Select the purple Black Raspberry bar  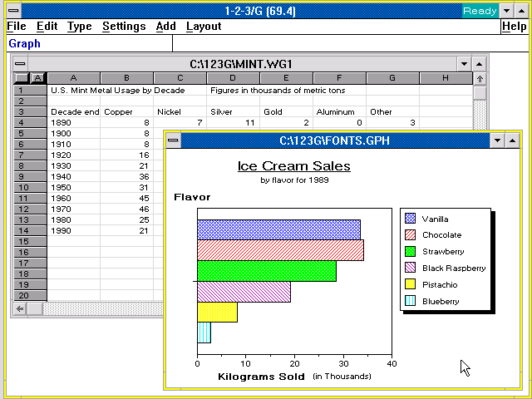(244, 292)
